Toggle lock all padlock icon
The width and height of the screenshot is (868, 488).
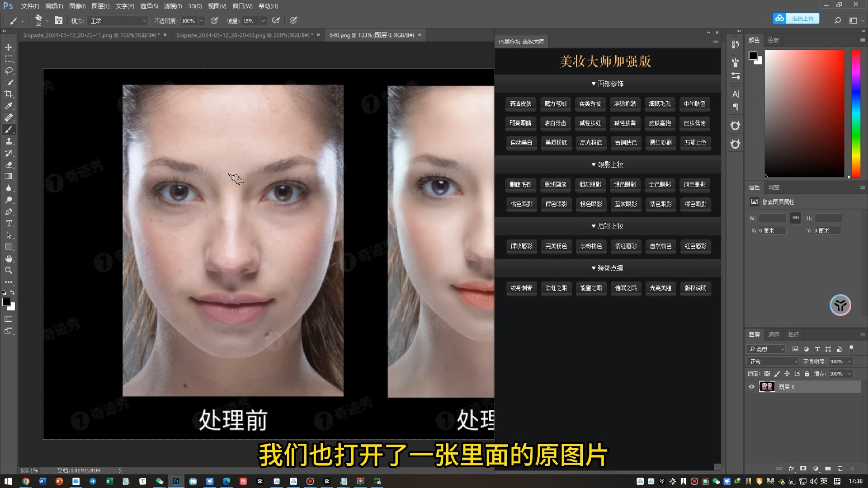point(807,374)
